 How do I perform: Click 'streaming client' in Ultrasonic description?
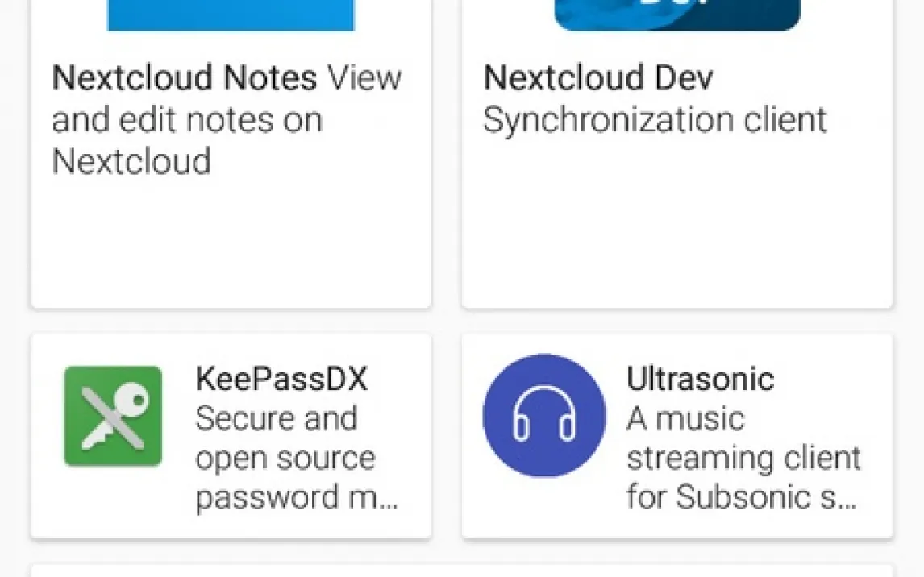pyautogui.click(x=743, y=458)
